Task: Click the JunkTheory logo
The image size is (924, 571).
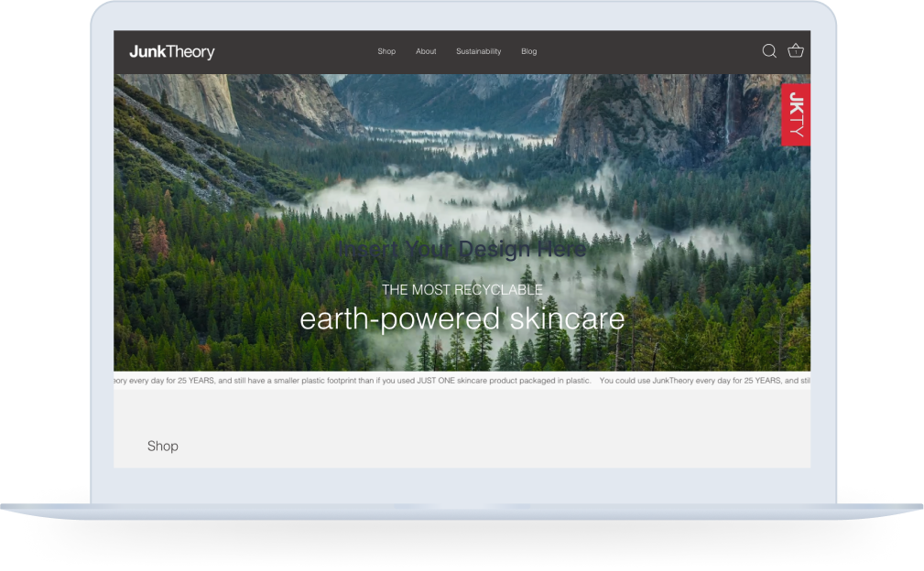Action: tap(172, 52)
